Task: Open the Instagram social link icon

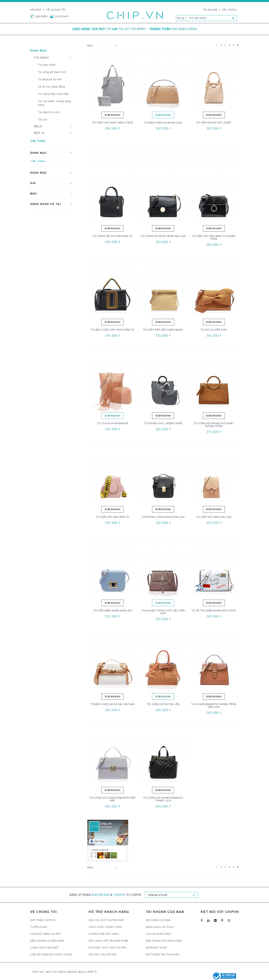Action: pos(229,920)
